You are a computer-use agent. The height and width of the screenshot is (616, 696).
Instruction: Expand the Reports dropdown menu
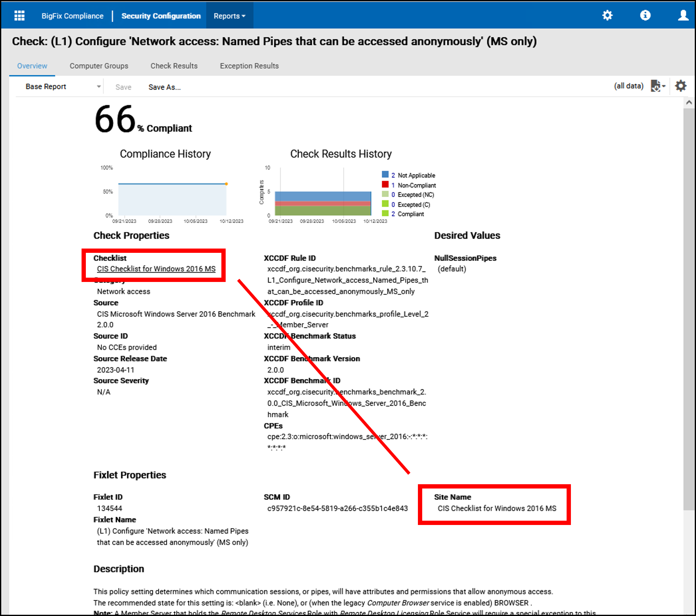229,16
